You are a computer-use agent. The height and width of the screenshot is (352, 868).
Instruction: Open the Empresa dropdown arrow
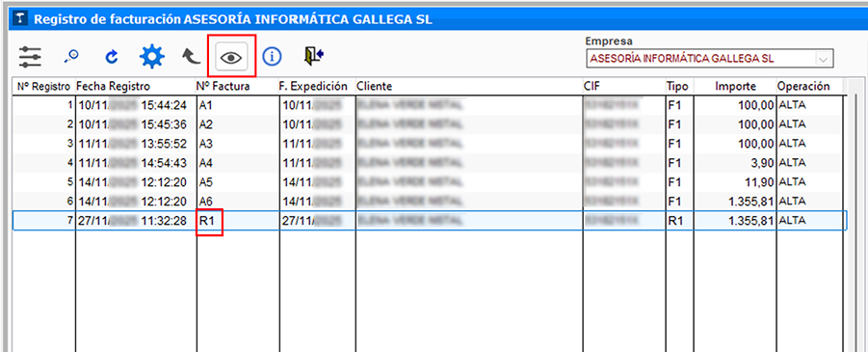click(x=823, y=59)
